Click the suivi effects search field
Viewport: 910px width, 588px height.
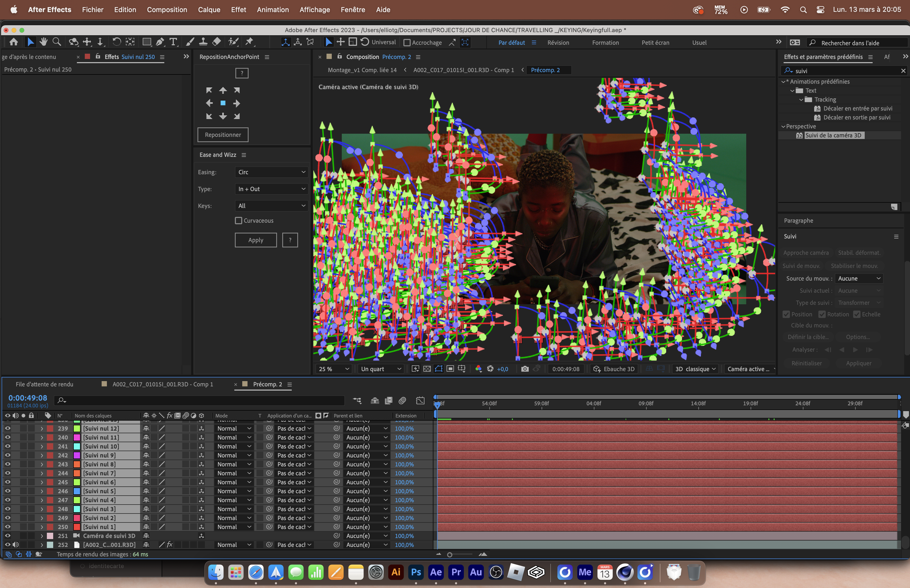844,71
